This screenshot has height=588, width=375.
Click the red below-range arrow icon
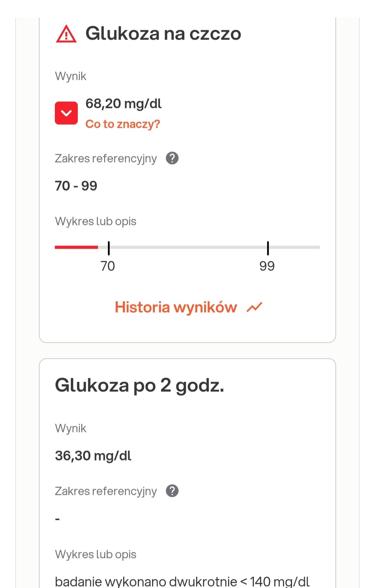(x=66, y=113)
